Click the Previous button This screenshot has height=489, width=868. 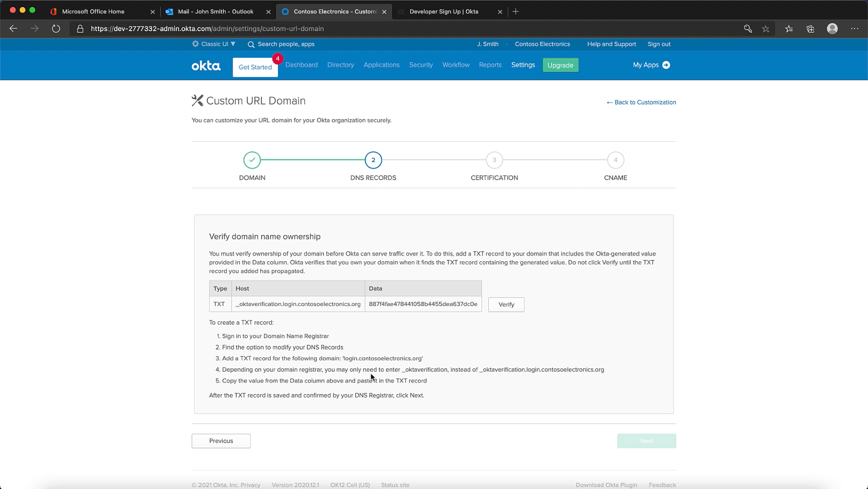[221, 441]
